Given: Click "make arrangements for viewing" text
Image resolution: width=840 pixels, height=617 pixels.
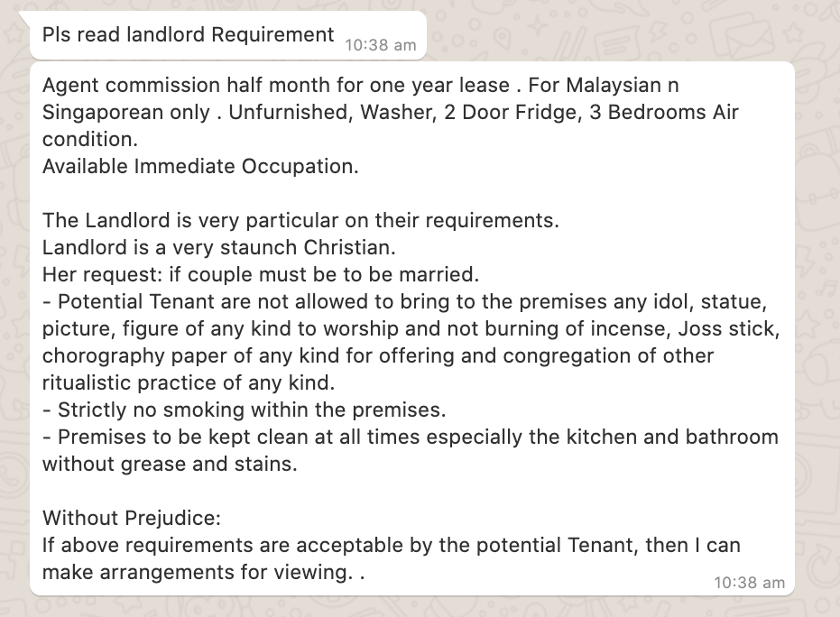Looking at the screenshot, I should (198, 572).
